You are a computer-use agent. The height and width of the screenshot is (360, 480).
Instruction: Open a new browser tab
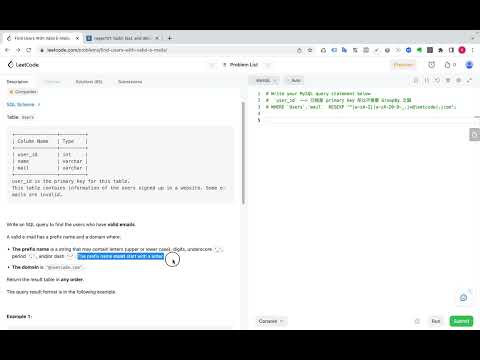[170, 38]
